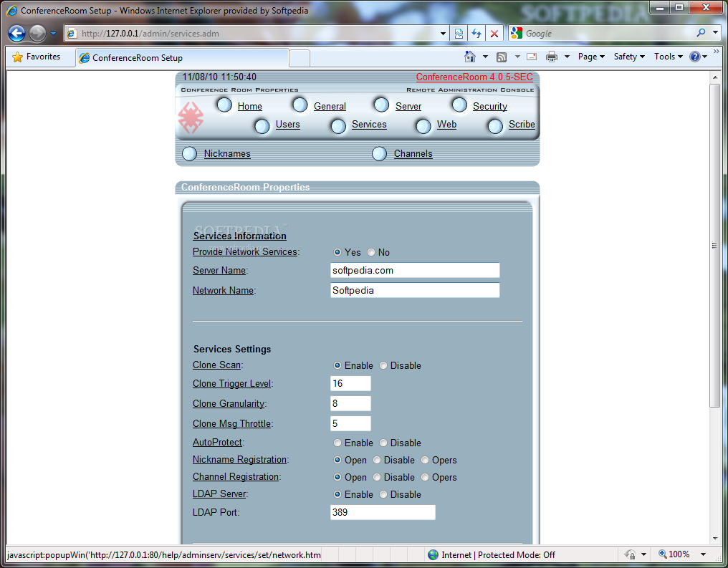
Task: Open the Favorites panel button
Action: point(37,57)
